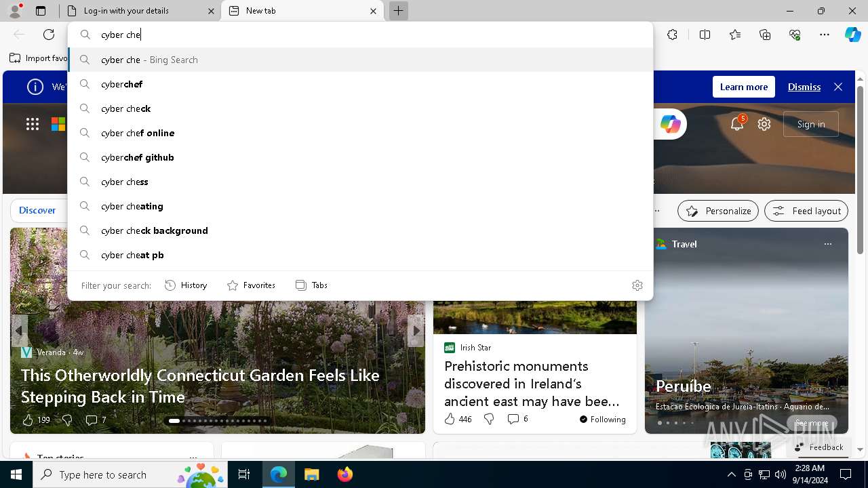Screen dimensions: 868x488
Task: Open the Peruíbe travel card
Action: (x=746, y=331)
